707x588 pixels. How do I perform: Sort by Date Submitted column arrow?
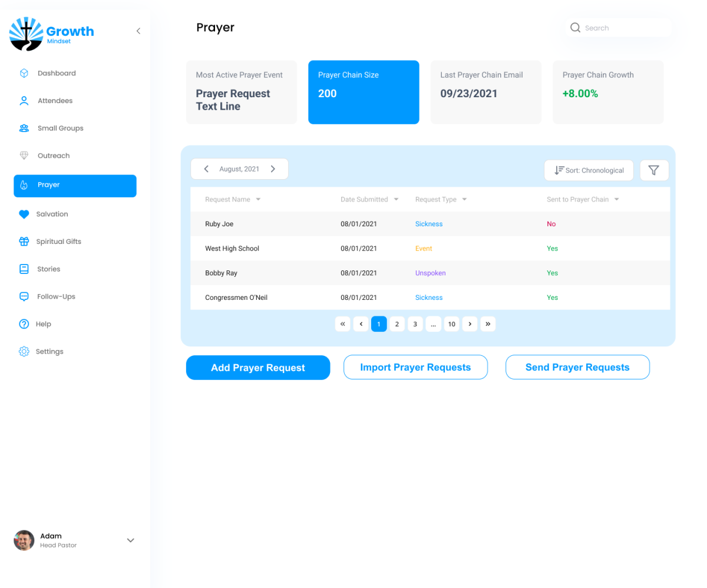[397, 200]
